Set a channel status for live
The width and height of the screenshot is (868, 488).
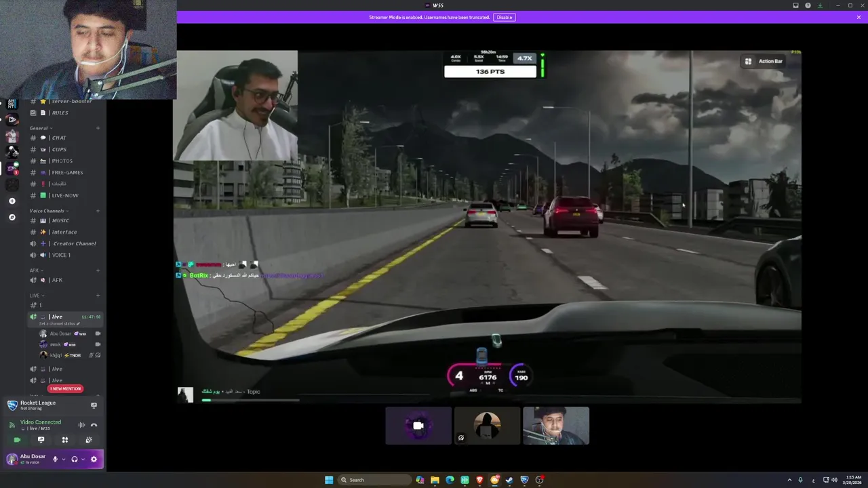[x=60, y=324]
